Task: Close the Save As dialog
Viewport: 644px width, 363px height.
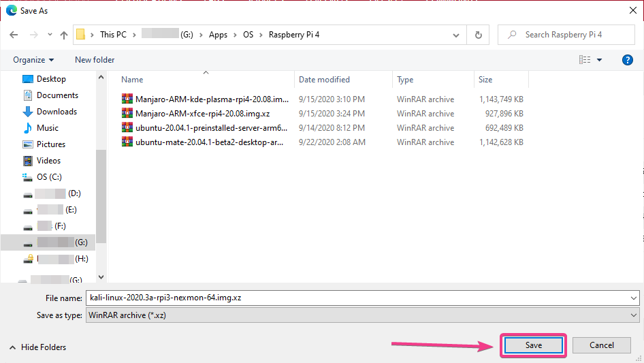Action: pyautogui.click(x=633, y=10)
